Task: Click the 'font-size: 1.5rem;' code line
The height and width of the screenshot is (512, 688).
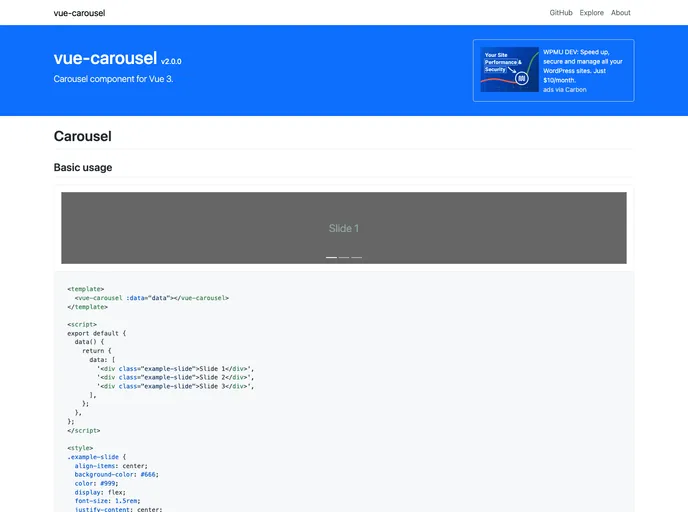Action: point(108,501)
